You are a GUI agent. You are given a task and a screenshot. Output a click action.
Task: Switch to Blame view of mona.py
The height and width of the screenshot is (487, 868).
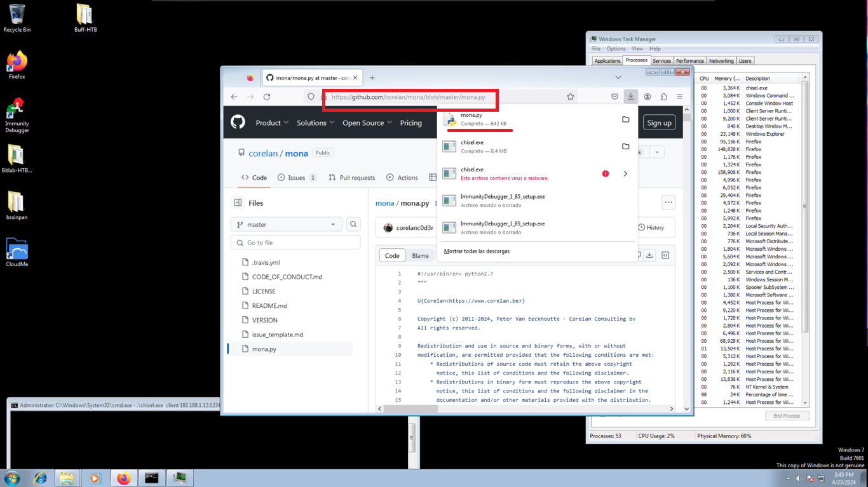421,255
